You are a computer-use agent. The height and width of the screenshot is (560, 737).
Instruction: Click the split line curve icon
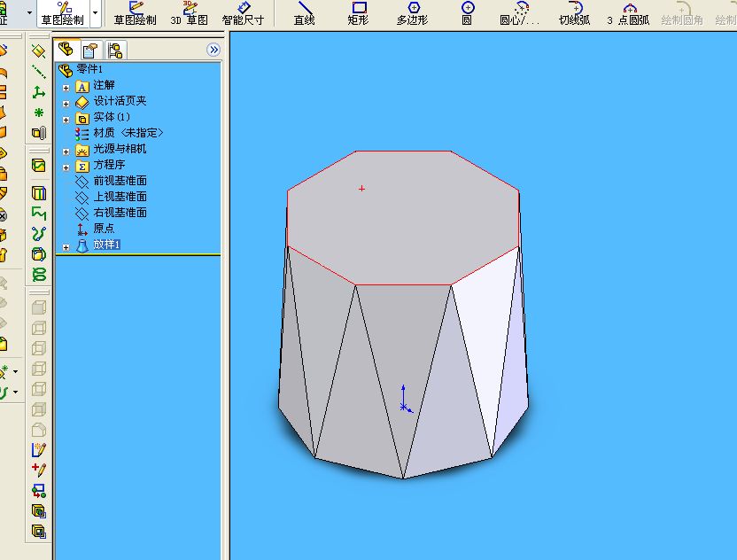(x=39, y=166)
